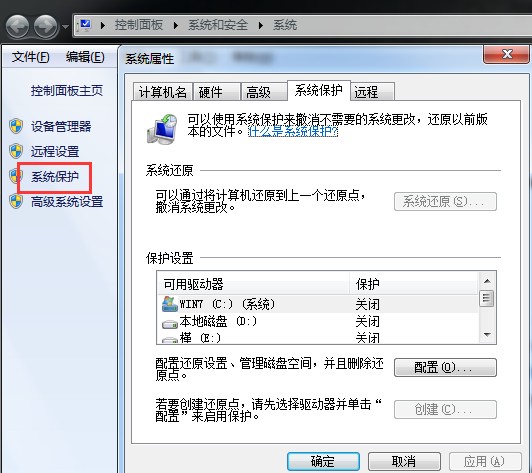Click the drive list scrollbar down arrow
Image resolution: width=532 pixels, height=473 pixels.
click(487, 335)
